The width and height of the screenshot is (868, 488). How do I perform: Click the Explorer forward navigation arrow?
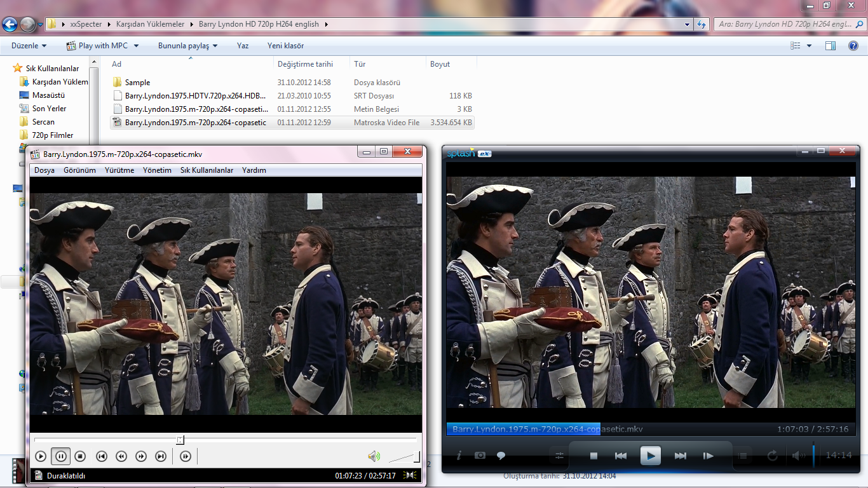(x=27, y=25)
